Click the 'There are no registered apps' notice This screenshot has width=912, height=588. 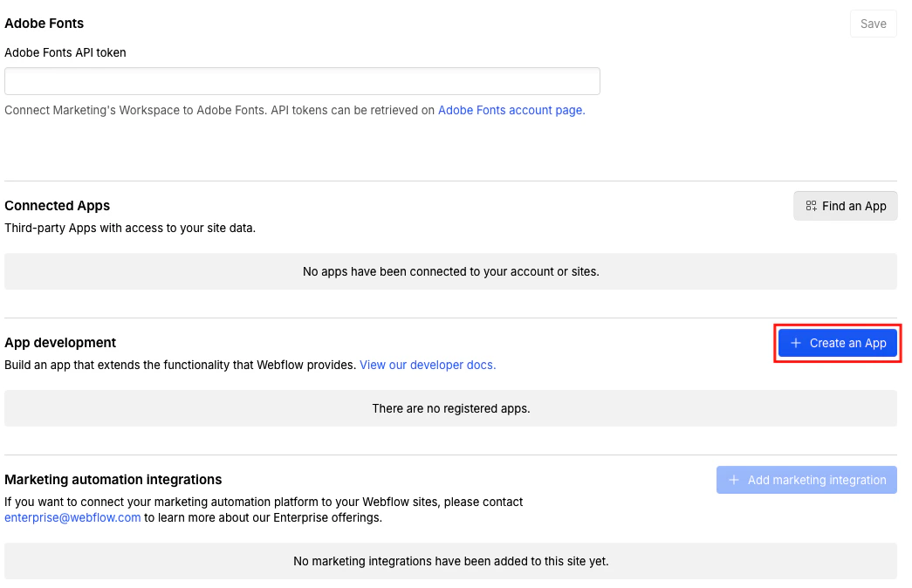point(450,408)
